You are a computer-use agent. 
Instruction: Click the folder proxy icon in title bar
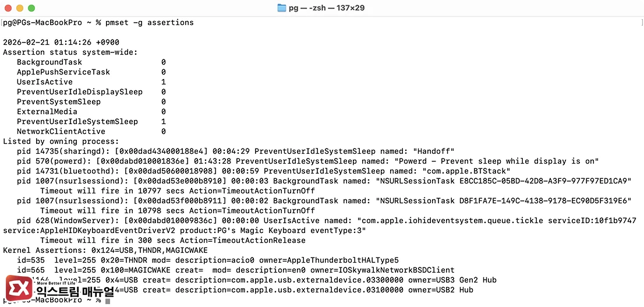282,8
